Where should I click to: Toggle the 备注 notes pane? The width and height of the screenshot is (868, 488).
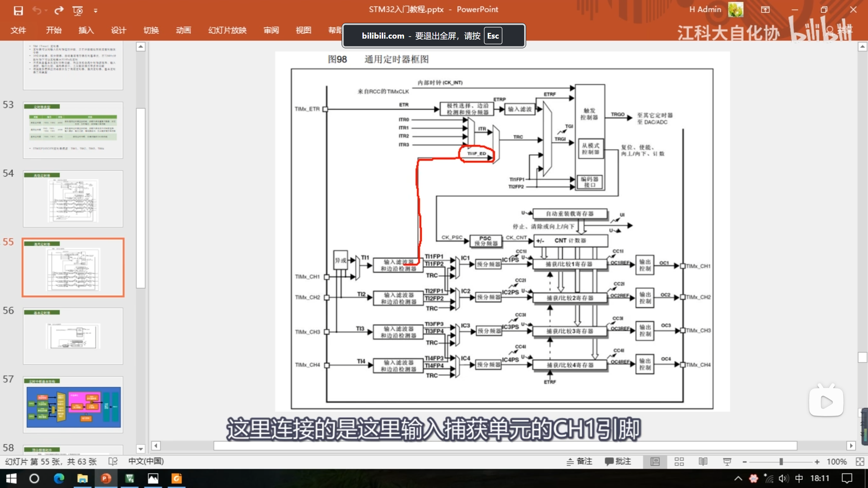[579, 461]
